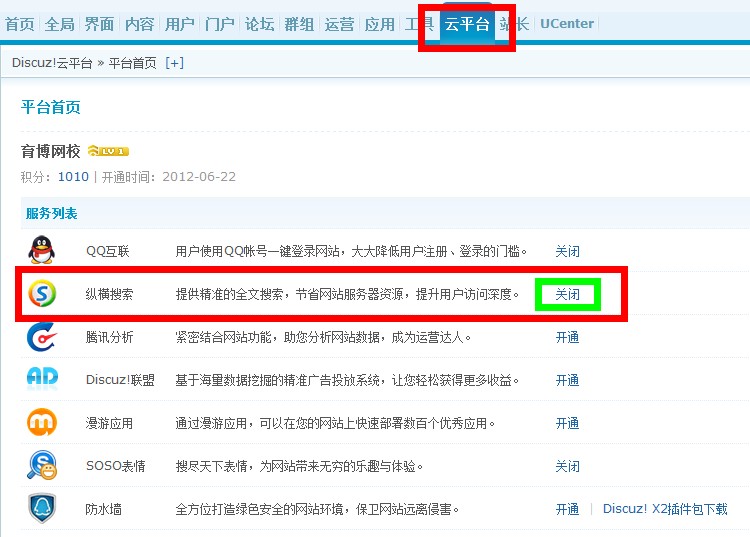Click the QQ互联 penguin icon
Viewport: 750px width, 537px height.
click(42, 250)
